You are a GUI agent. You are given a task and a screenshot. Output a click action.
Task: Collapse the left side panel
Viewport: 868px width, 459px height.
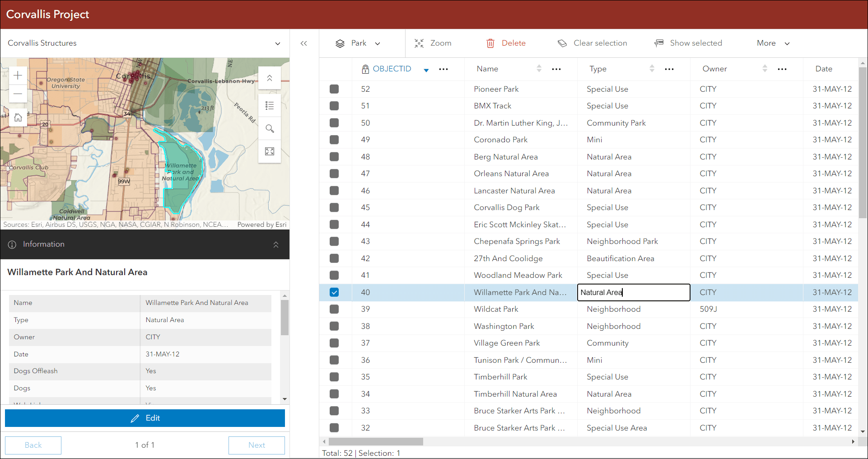(x=304, y=43)
